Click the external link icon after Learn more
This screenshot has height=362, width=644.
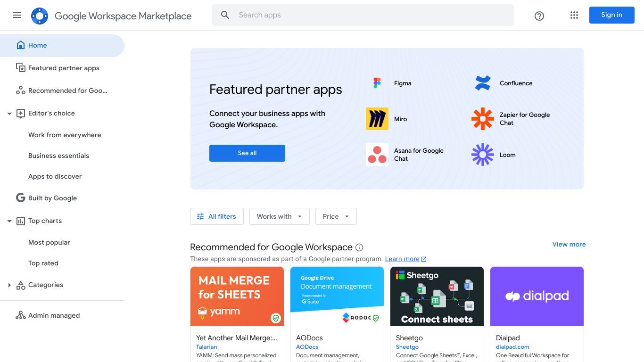click(x=424, y=259)
